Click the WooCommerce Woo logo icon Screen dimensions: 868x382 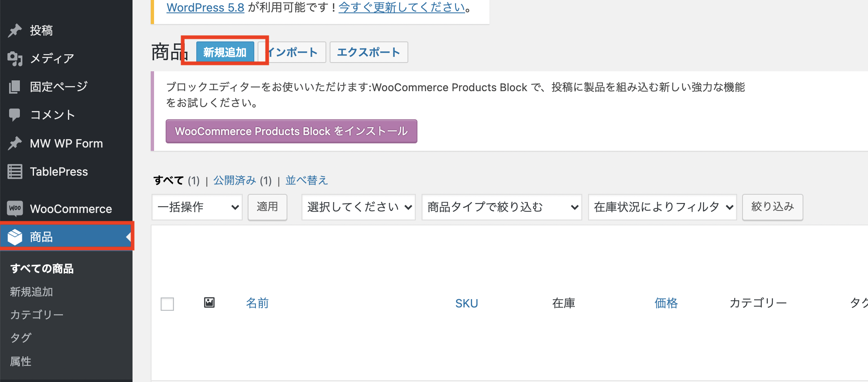(x=15, y=208)
